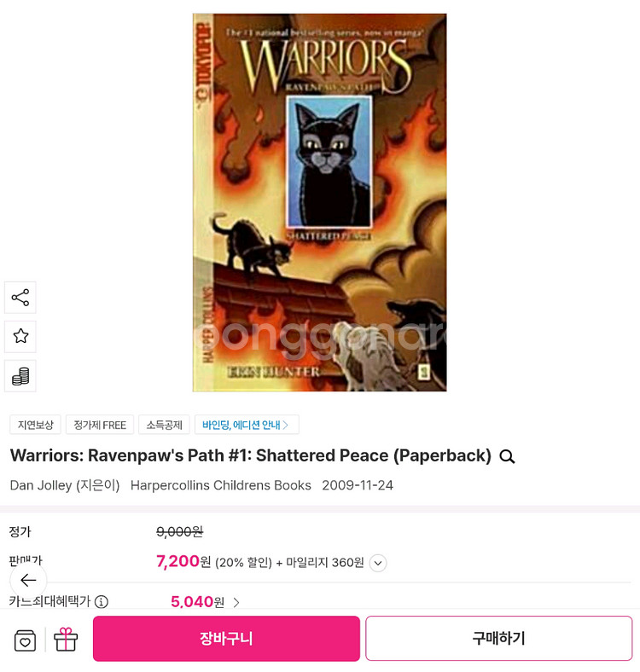Click the gift box icon
This screenshot has width=640, height=672.
pos(66,640)
